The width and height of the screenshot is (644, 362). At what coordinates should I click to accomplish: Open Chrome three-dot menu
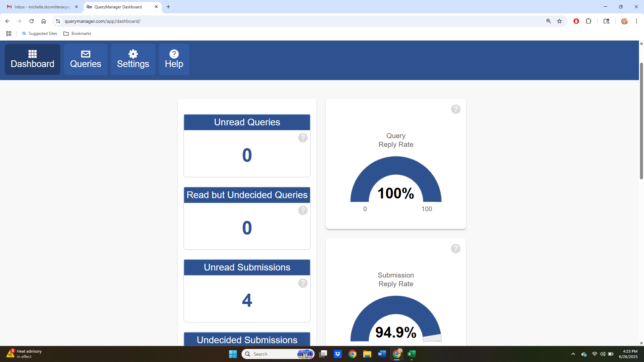[636, 21]
